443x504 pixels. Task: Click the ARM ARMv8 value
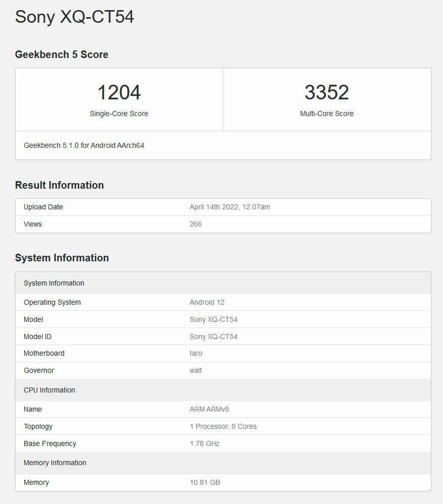(209, 409)
